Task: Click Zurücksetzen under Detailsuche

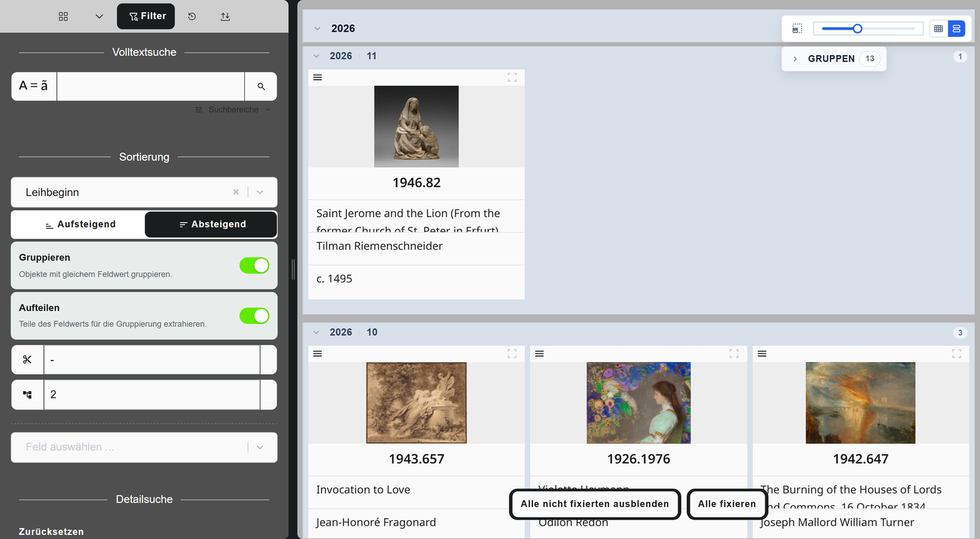Action: click(51, 532)
